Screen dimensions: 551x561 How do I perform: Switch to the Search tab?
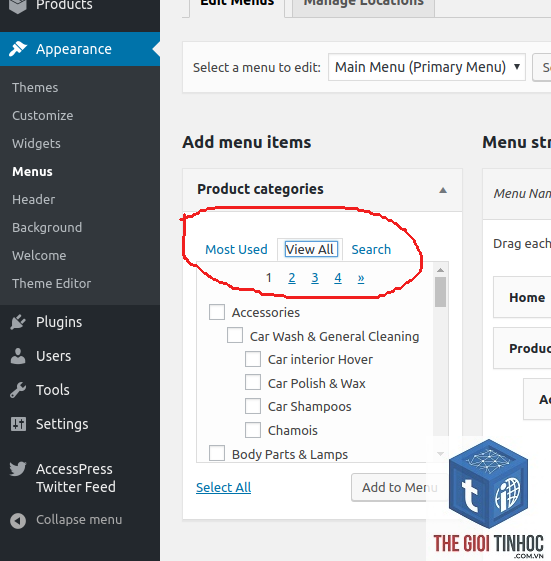click(371, 249)
